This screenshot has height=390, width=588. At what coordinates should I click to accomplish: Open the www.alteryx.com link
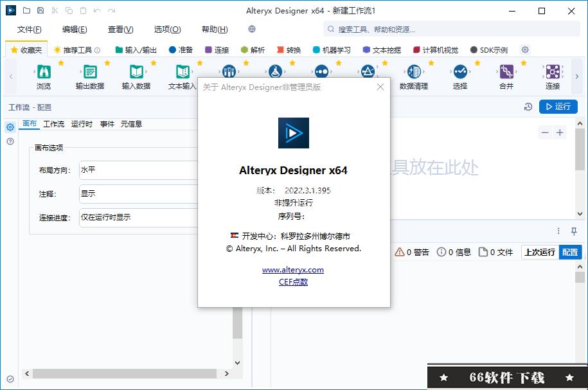293,270
